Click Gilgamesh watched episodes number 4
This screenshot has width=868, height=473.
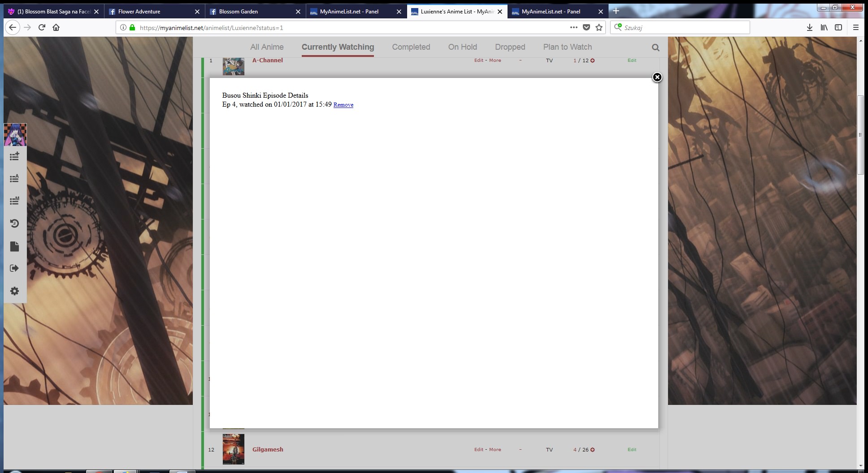[x=575, y=450]
